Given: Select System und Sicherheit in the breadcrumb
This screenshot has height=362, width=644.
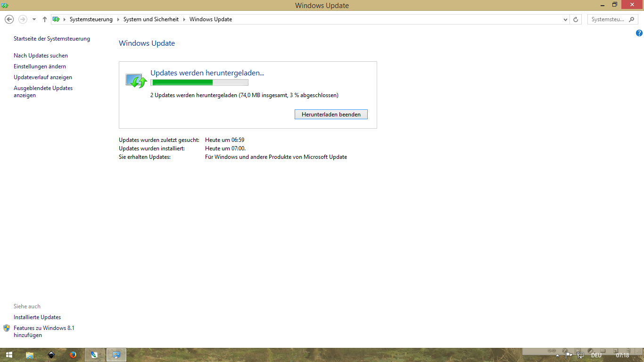Looking at the screenshot, I should point(151,19).
